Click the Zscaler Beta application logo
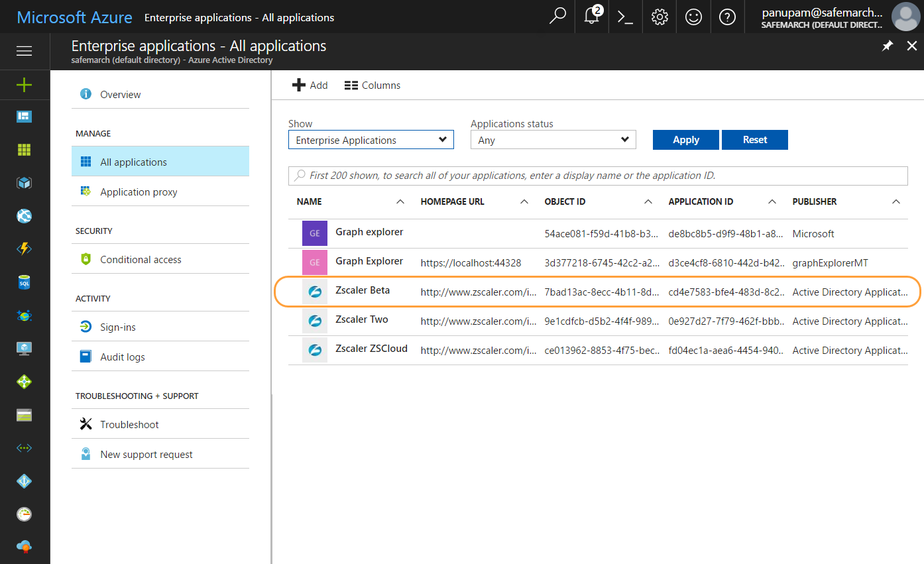924x564 pixels. coord(314,291)
